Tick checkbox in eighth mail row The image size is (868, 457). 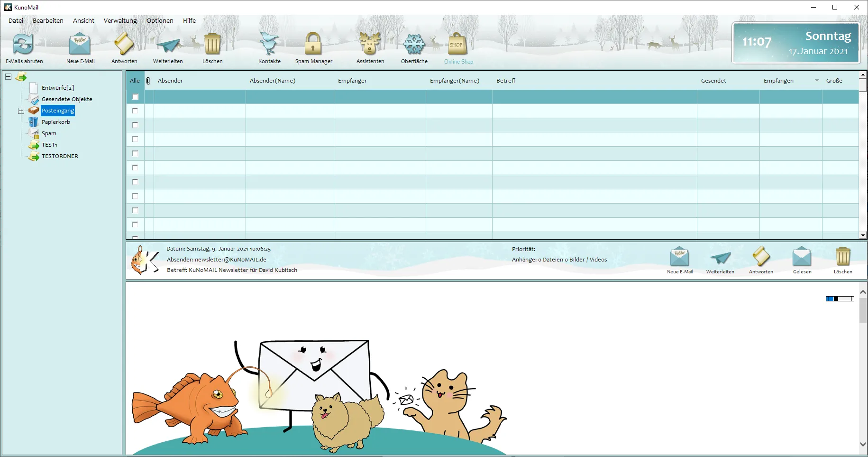click(135, 196)
